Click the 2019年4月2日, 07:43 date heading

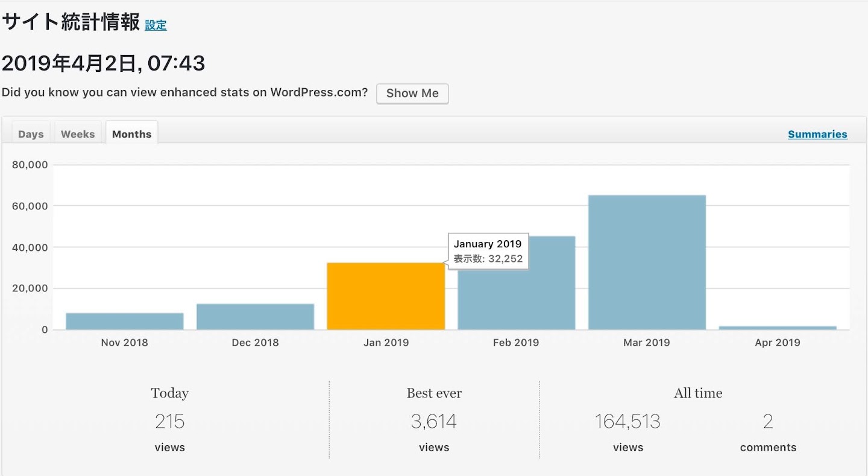point(104,63)
